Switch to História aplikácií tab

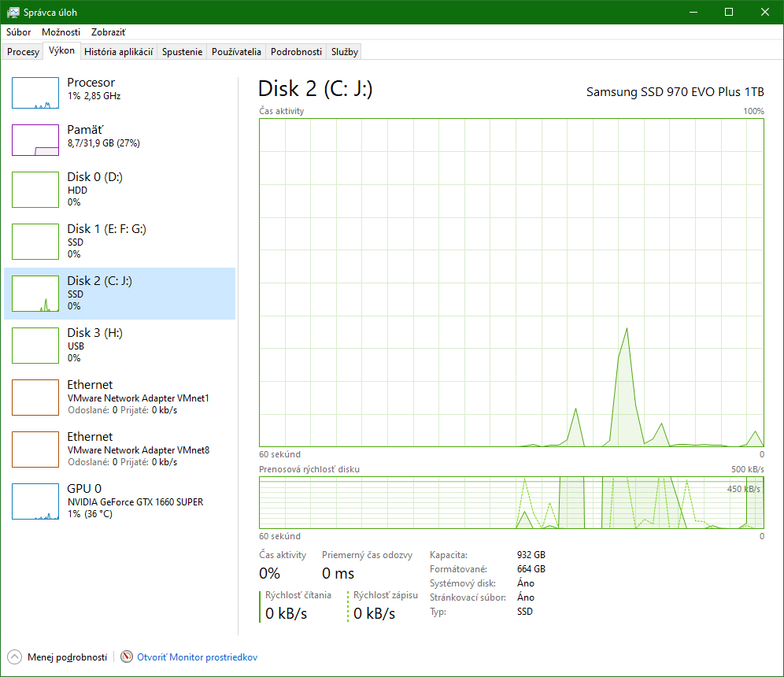[119, 51]
